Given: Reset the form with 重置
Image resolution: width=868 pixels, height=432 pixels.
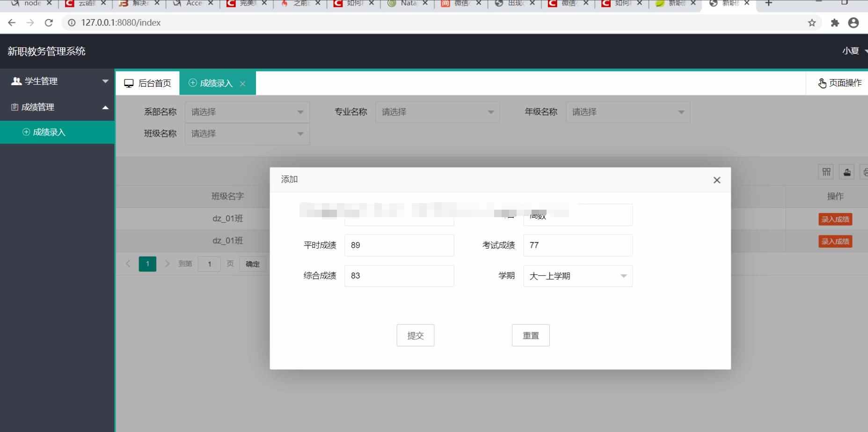Looking at the screenshot, I should click(531, 336).
